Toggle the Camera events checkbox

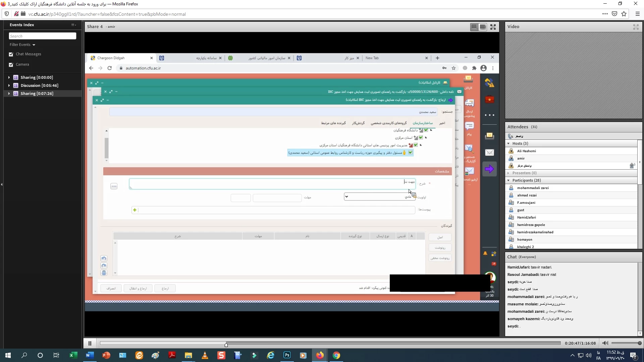(x=11, y=65)
